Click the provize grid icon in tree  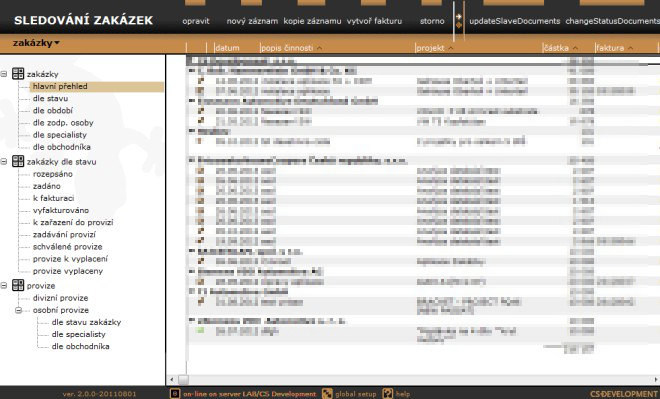[x=18, y=285]
